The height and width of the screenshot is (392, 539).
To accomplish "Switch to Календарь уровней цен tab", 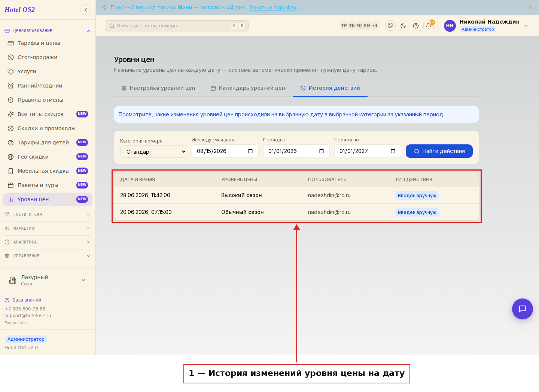I will tap(248, 88).
